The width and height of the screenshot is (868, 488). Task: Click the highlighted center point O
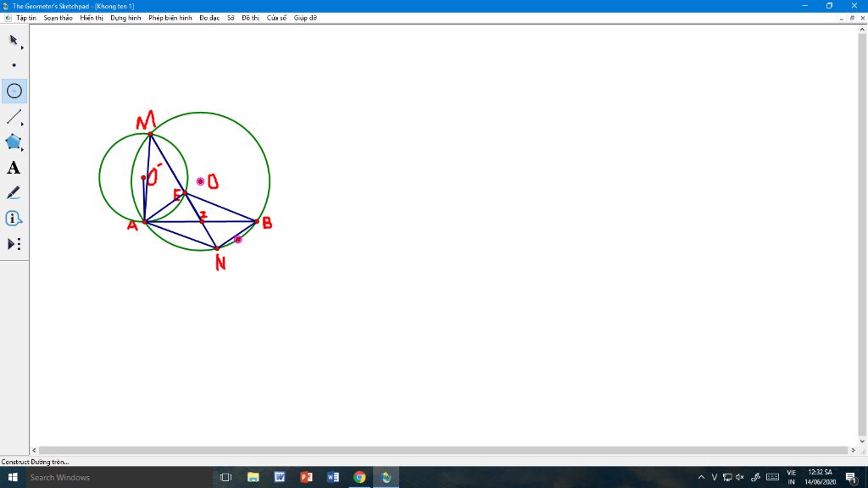click(x=200, y=181)
